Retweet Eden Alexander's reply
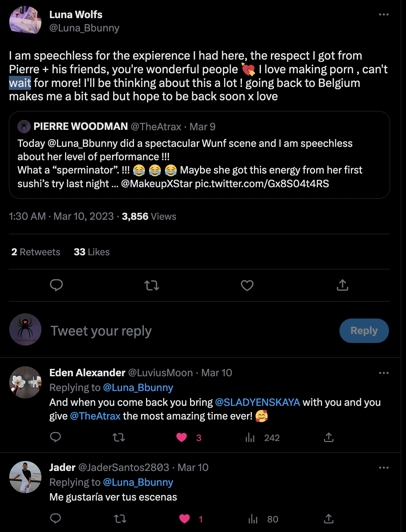The width and height of the screenshot is (406, 532). (119, 438)
